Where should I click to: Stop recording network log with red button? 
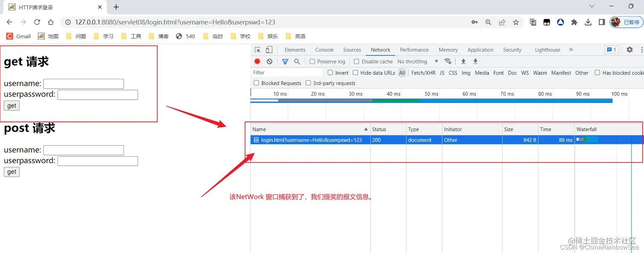point(257,61)
